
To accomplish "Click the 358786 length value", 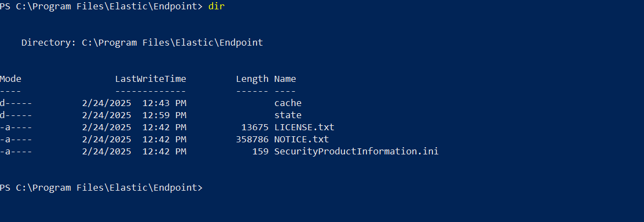I will tap(252, 139).
